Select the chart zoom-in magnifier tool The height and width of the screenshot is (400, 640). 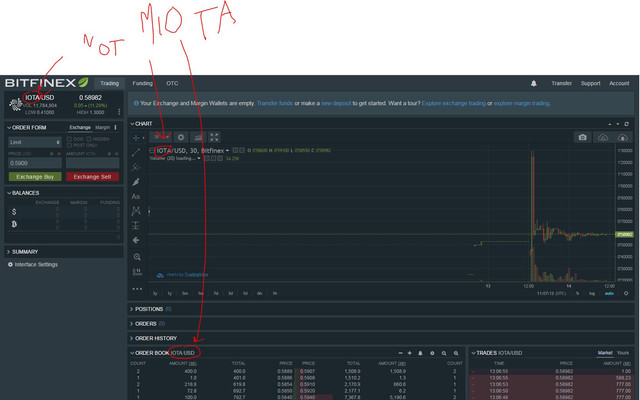[137, 257]
